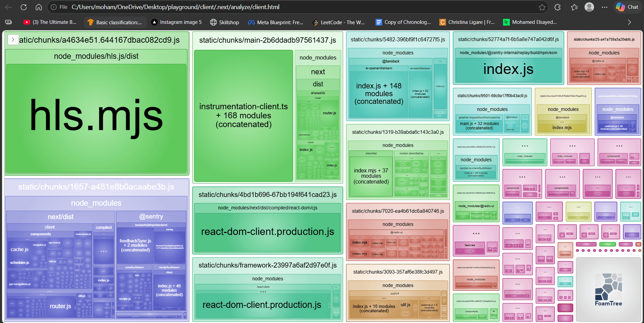Click main-2b6ddadb97561437.js chunk title
The height and width of the screenshot is (323, 644).
[x=267, y=40]
